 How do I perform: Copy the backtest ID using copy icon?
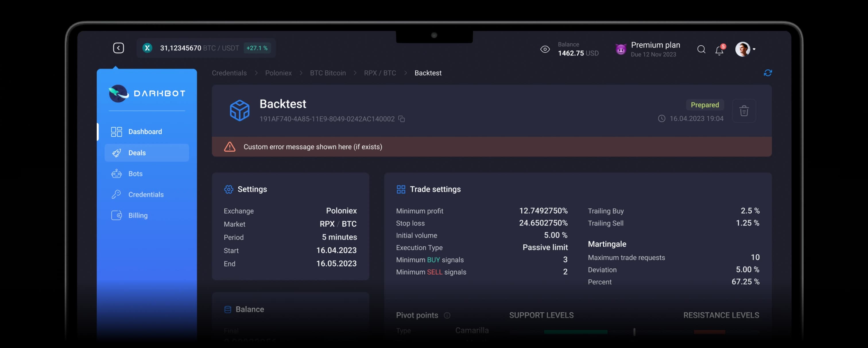coord(402,119)
